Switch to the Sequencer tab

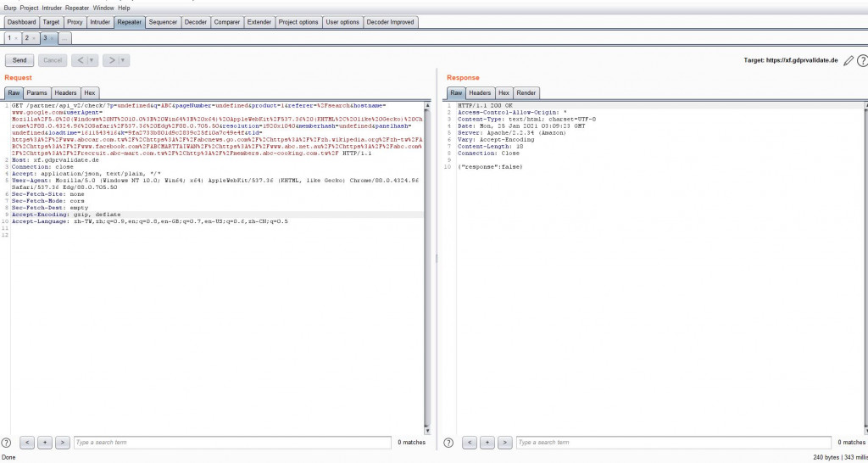click(x=164, y=22)
